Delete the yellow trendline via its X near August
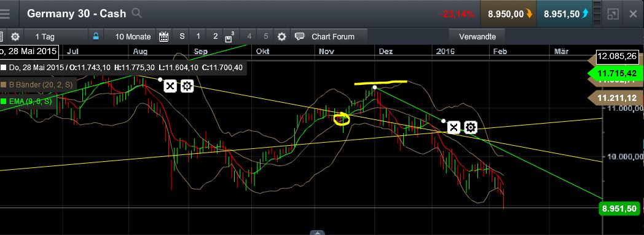Screen dimensions: 644x235 coord(170,86)
